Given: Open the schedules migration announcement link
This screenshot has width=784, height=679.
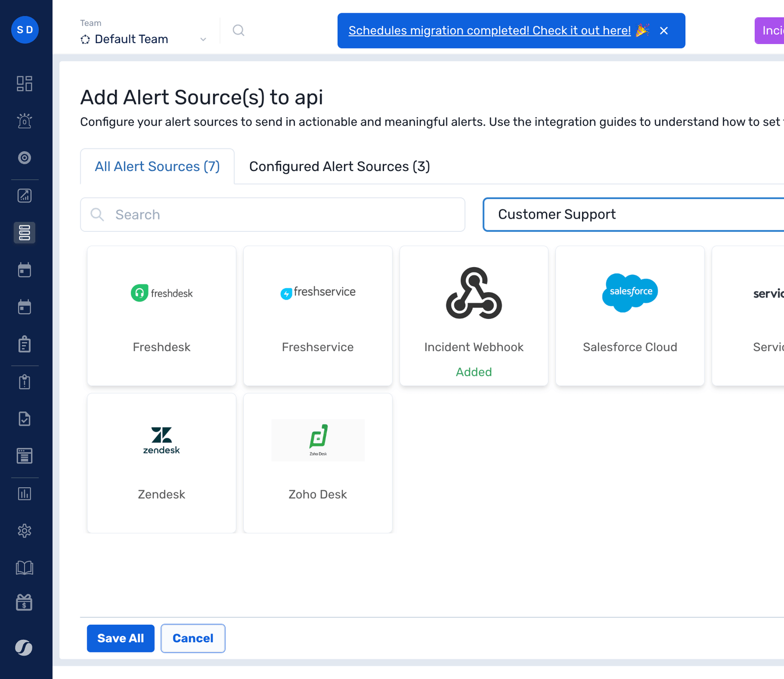Looking at the screenshot, I should pos(490,30).
